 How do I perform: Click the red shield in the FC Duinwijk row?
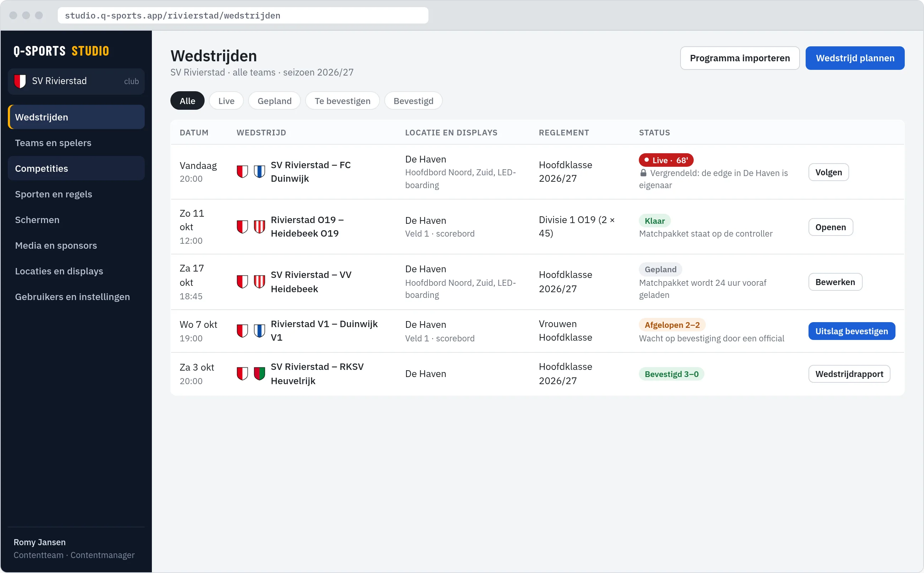point(242,172)
